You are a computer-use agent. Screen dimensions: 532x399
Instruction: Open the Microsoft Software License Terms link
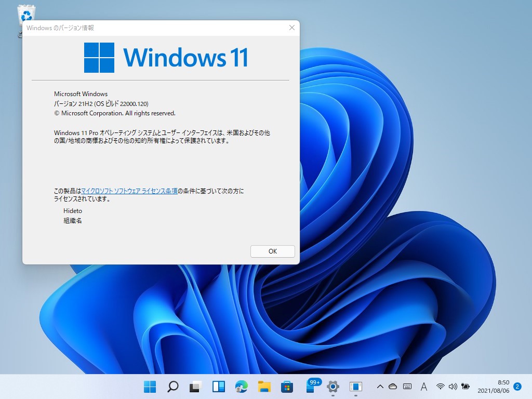129,191
